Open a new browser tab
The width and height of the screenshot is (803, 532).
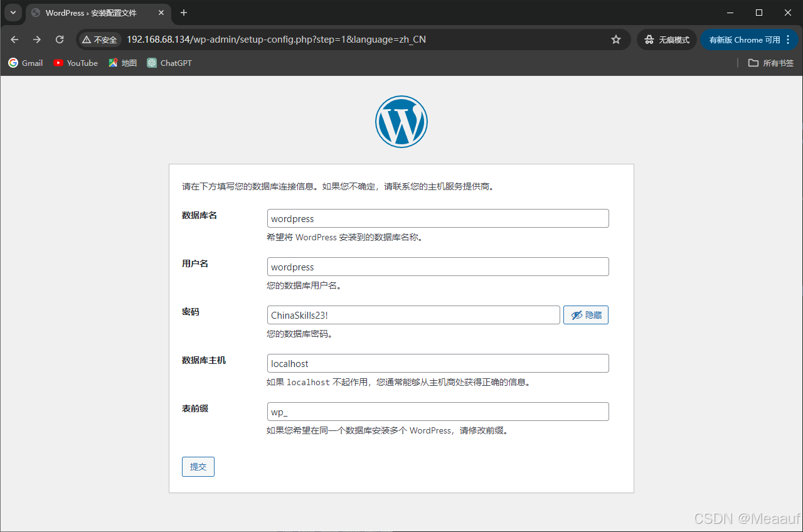184,13
